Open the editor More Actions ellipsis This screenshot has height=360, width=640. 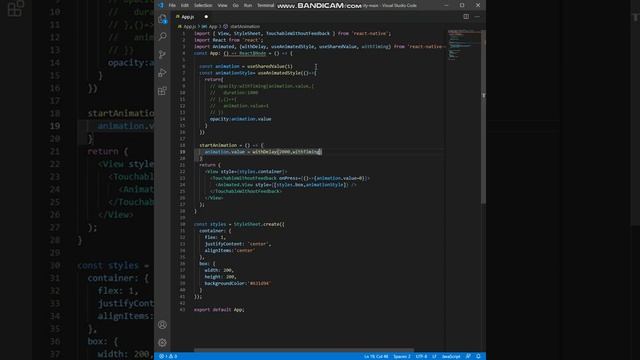(x=477, y=17)
